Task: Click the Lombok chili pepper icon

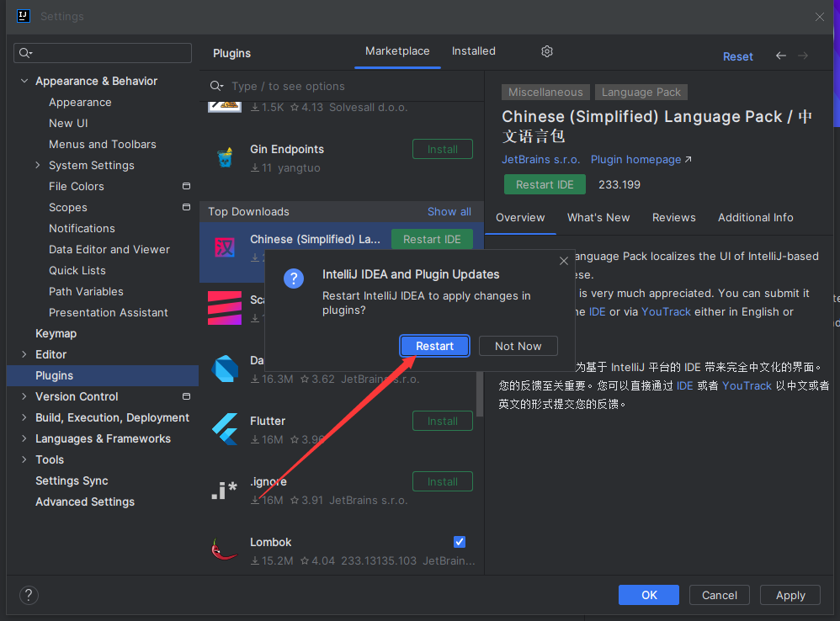Action: (224, 549)
